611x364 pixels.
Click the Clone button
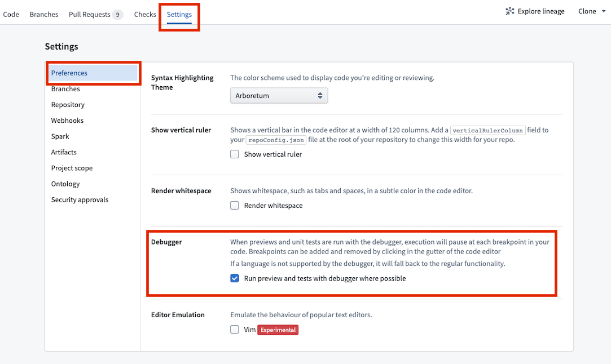tap(587, 11)
